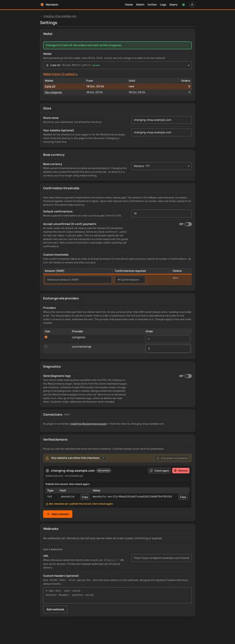This screenshot has height=644, width=235.
Task: Open the Admin menu item
Action: [140, 4]
